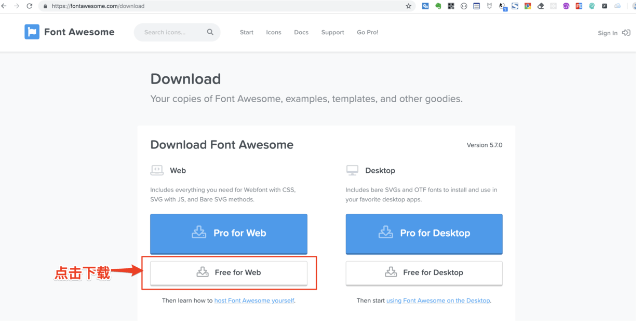Focus the Search icons input field
Screen dimensions: 644x329
(x=177, y=32)
